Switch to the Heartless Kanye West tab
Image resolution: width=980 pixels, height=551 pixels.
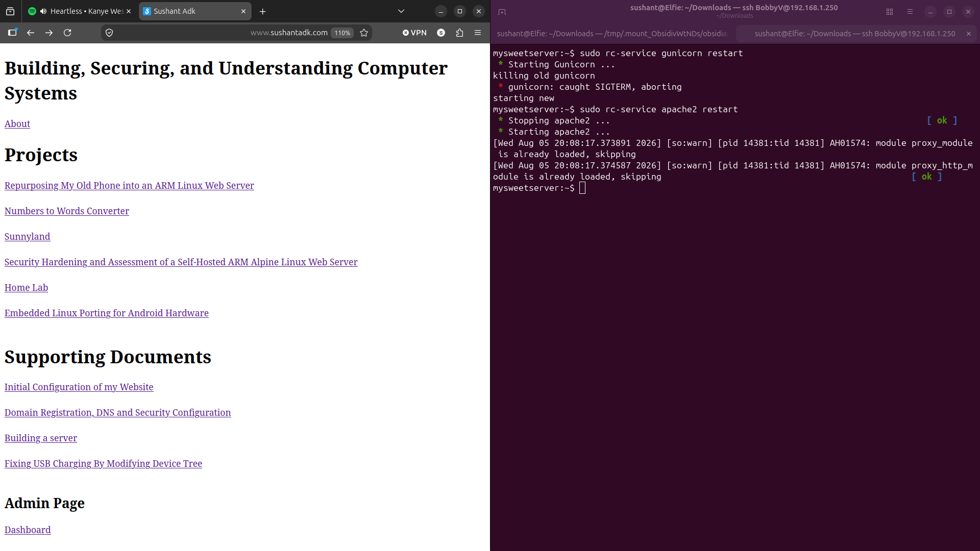pyautogui.click(x=80, y=11)
